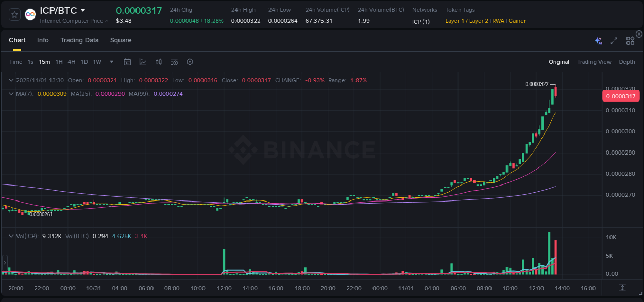
Task: Open the timeframe interval dropdown arrow
Action: point(111,62)
